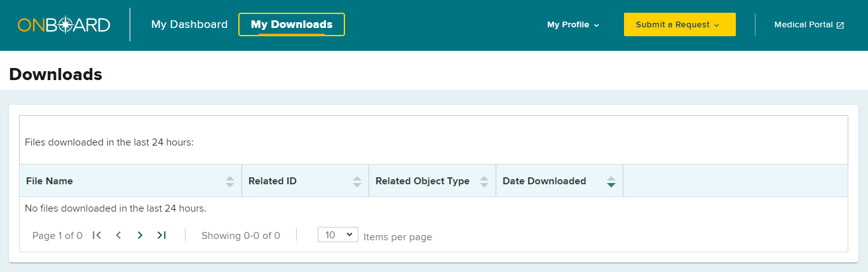Click the 'No files downloaded' empty row

tap(116, 208)
